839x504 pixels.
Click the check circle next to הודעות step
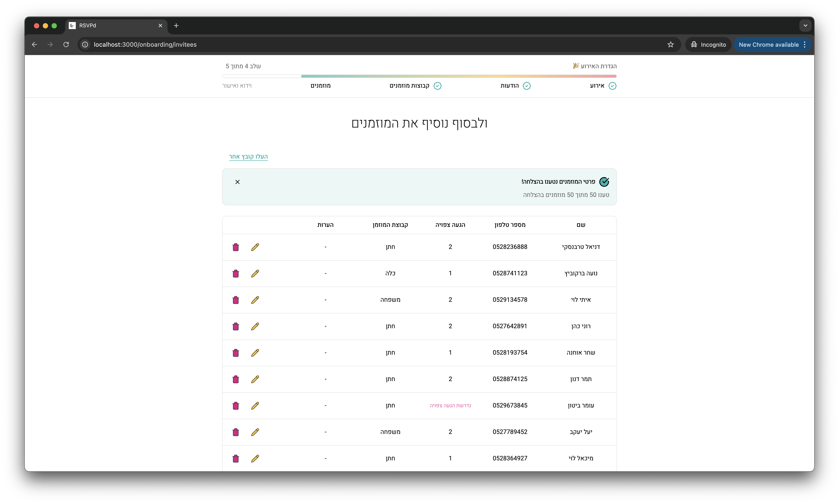(527, 86)
